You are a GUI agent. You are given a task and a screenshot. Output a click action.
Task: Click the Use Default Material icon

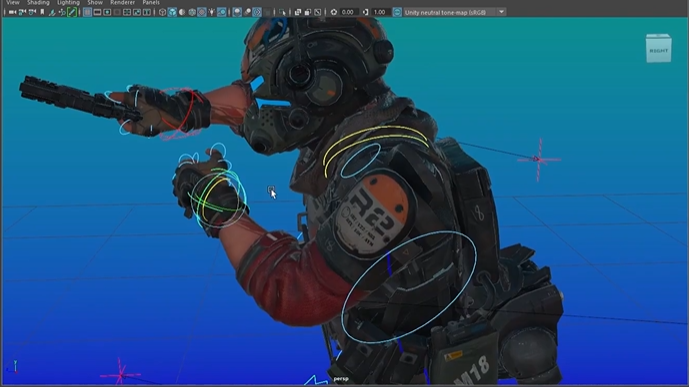pos(182,12)
